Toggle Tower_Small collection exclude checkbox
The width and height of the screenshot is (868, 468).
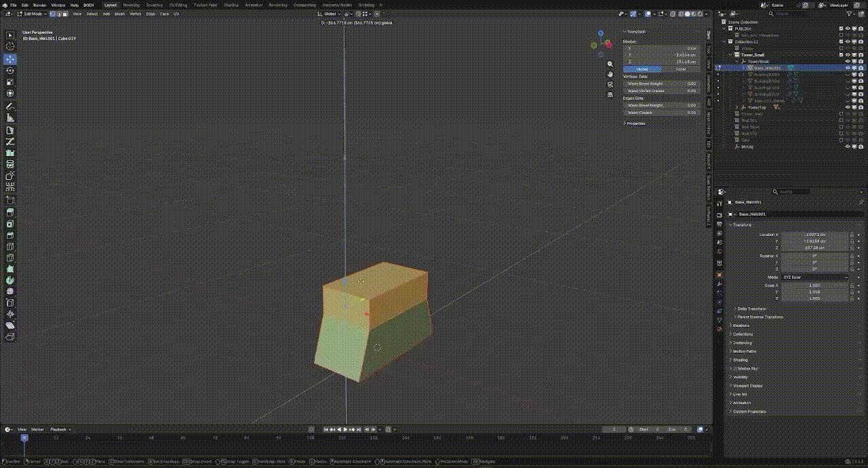click(x=842, y=55)
